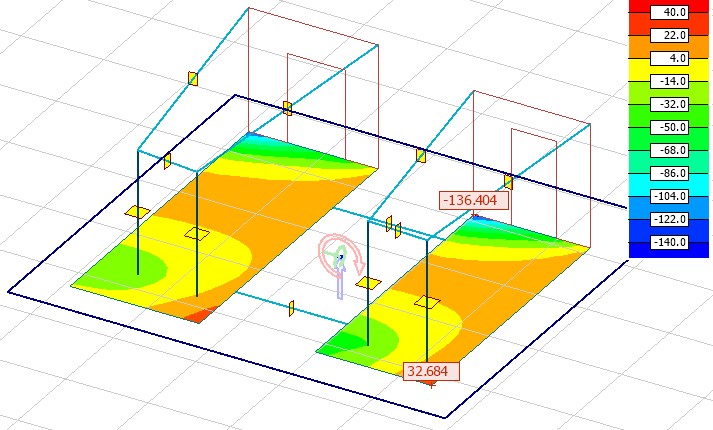Screen dimensions: 713x430
Task: Select the hinge marker on the bottom middle beam
Action: point(291,308)
